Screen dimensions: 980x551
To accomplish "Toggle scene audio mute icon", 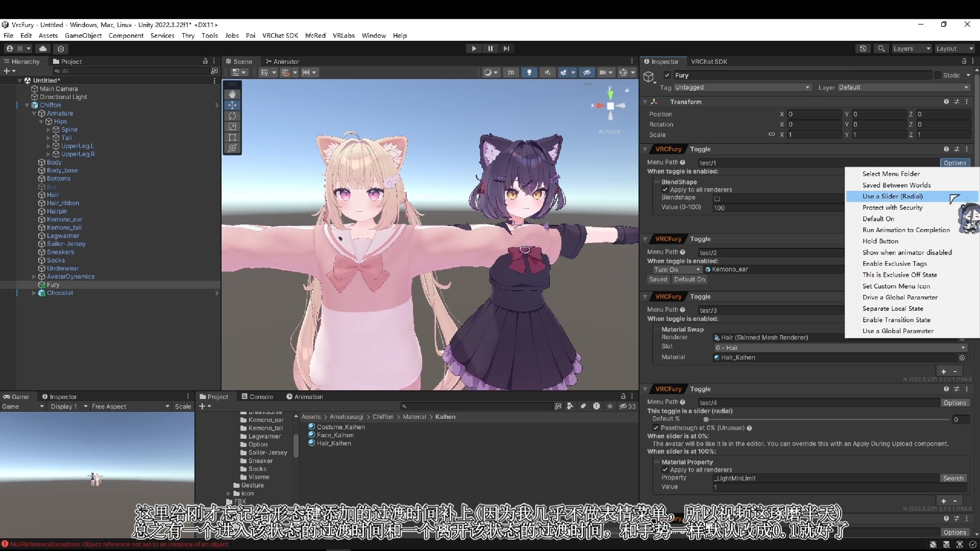I will tap(547, 72).
